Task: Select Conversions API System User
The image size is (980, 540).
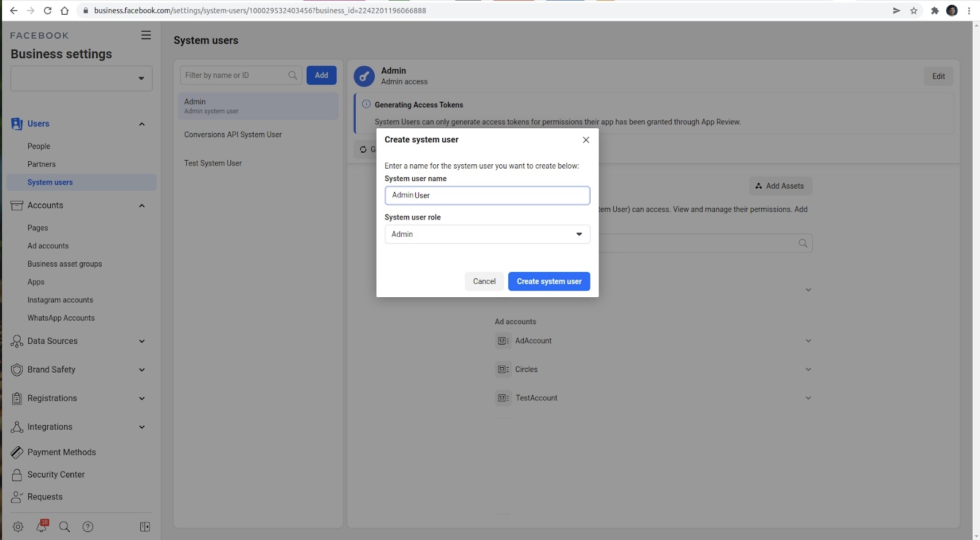Action: (x=233, y=135)
